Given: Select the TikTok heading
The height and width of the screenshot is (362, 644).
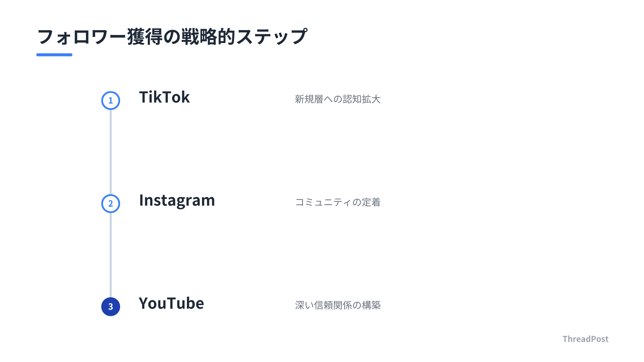Looking at the screenshot, I should pos(165,97).
